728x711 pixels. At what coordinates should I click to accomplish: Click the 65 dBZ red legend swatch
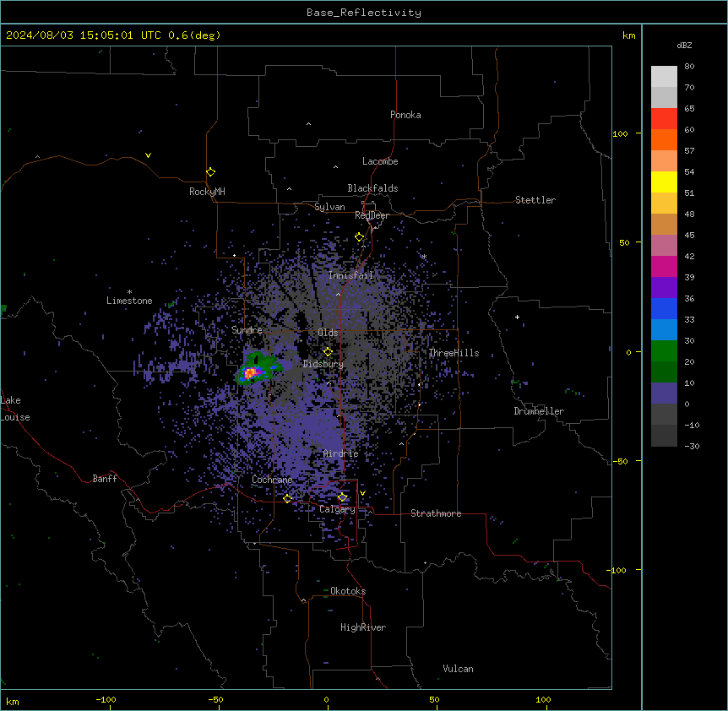click(x=664, y=119)
